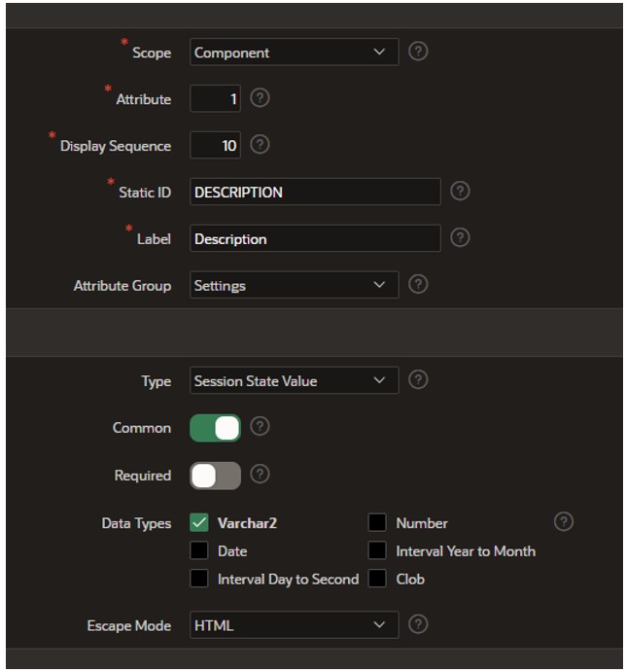Viewport: 625px width, 672px height.
Task: Tick the Clob checkbox
Action: (x=377, y=579)
